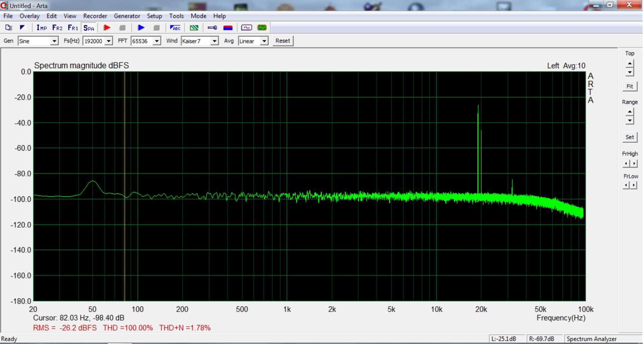Screen dimensions: 644x344
Task: Click the New file toolbar icon
Action: (9, 28)
